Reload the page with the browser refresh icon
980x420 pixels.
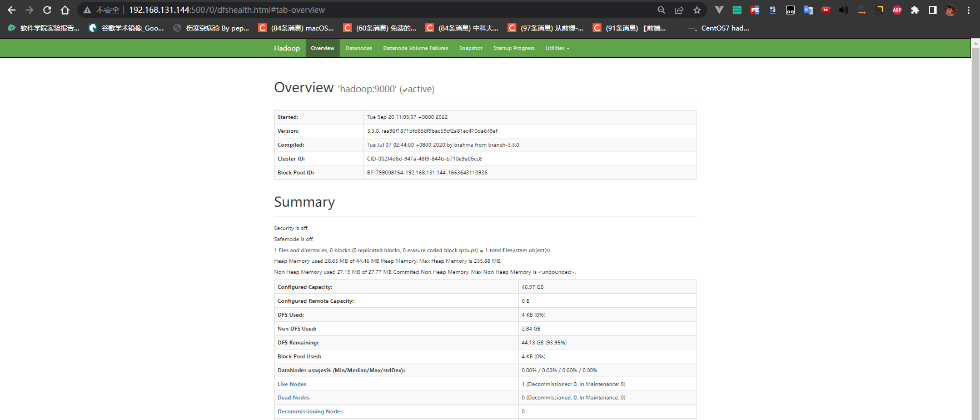tap(47, 10)
